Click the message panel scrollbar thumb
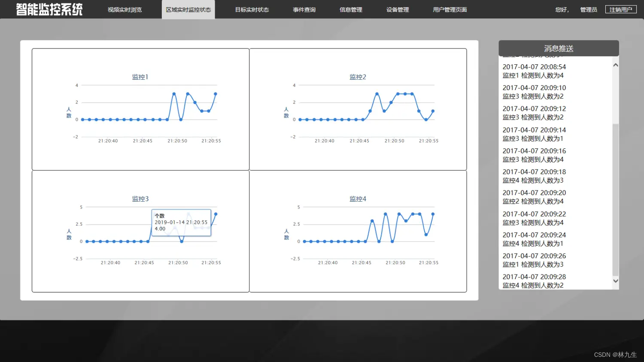Viewport: 644px width, 362px height. tap(616, 200)
